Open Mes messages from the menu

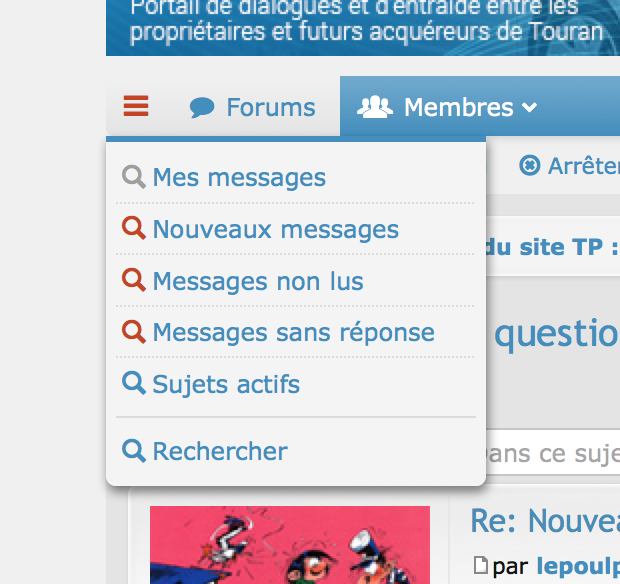(x=239, y=178)
